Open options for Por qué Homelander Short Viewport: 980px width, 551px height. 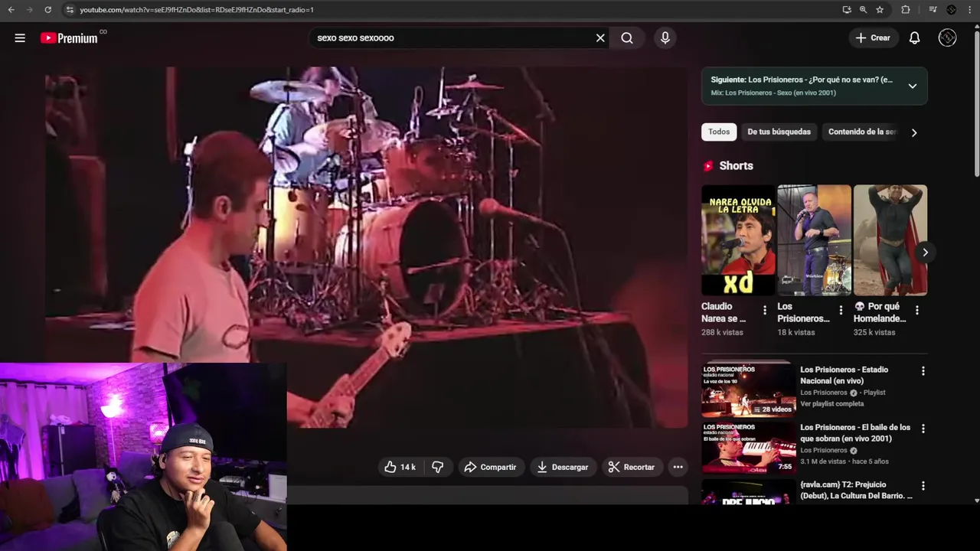[x=916, y=310]
